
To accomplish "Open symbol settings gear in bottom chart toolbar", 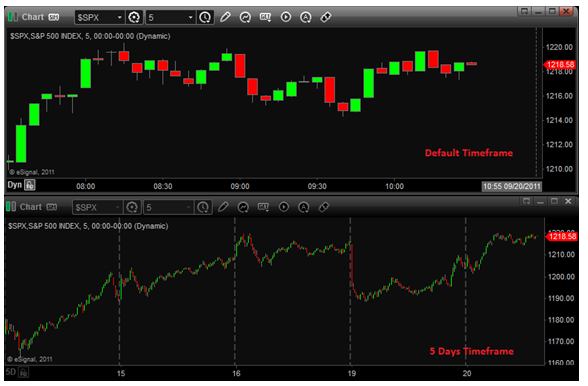I will tap(132, 207).
